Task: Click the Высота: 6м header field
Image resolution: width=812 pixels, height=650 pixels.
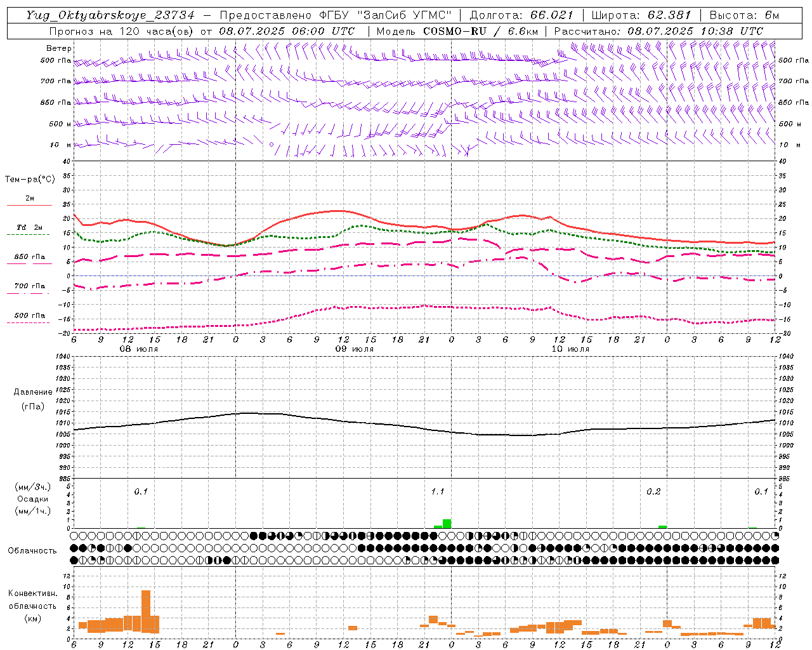Action: coord(744,15)
